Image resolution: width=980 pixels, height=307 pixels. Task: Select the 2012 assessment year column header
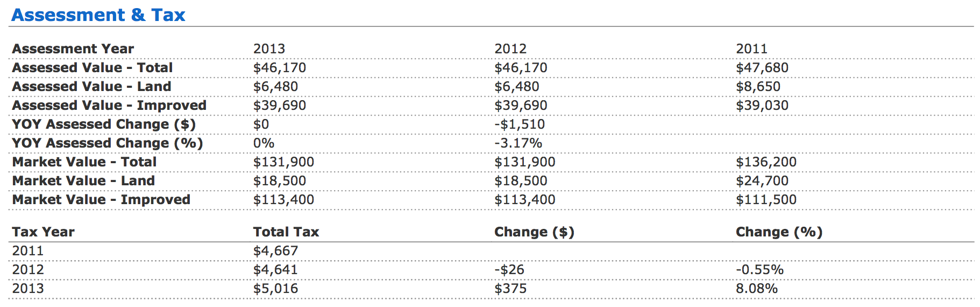(510, 48)
